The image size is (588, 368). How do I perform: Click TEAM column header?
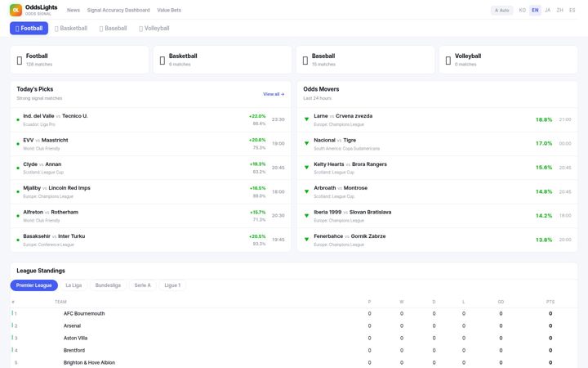pos(60,302)
